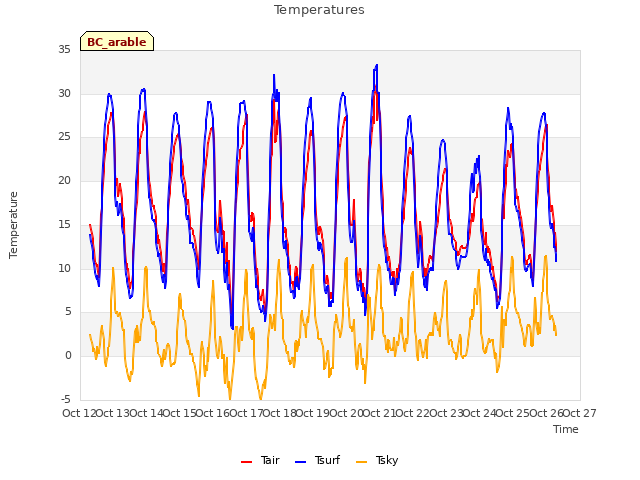
Task: Click the Oct 26 tick label
Action: [x=547, y=413]
